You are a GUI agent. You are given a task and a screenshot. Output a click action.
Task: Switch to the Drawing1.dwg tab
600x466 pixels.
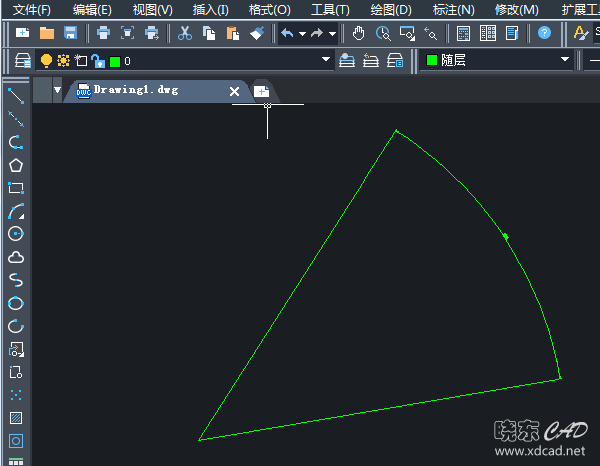click(135, 90)
